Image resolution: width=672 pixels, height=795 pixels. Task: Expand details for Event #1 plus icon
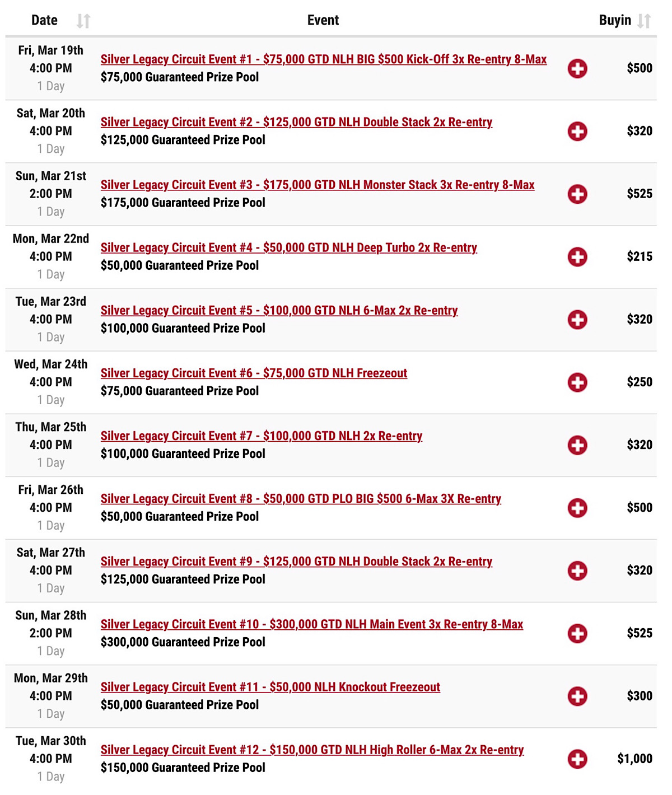pos(577,69)
